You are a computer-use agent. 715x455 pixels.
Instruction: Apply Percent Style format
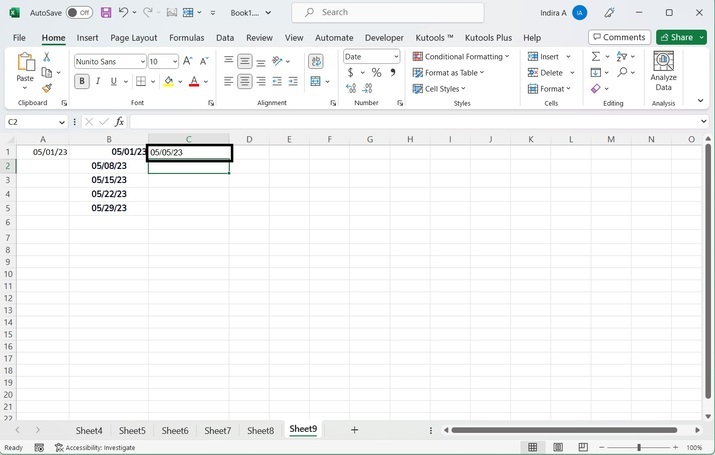(376, 72)
